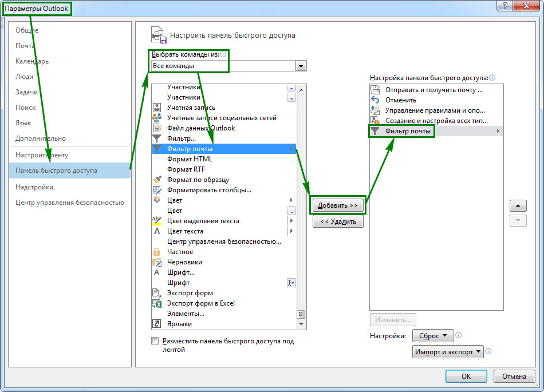Expand the first Цвет submenu arrow

(291, 200)
